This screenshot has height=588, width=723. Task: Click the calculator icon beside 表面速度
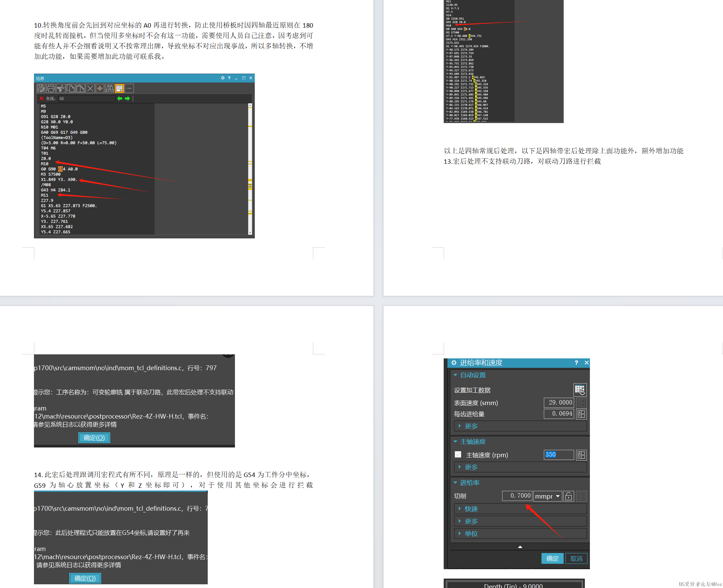point(581,403)
